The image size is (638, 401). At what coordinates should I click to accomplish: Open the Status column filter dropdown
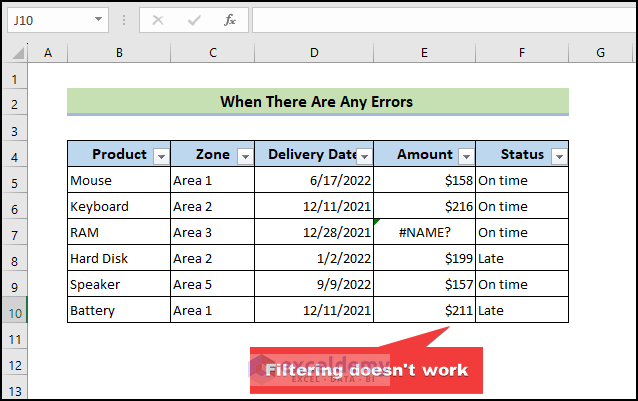pos(558,155)
